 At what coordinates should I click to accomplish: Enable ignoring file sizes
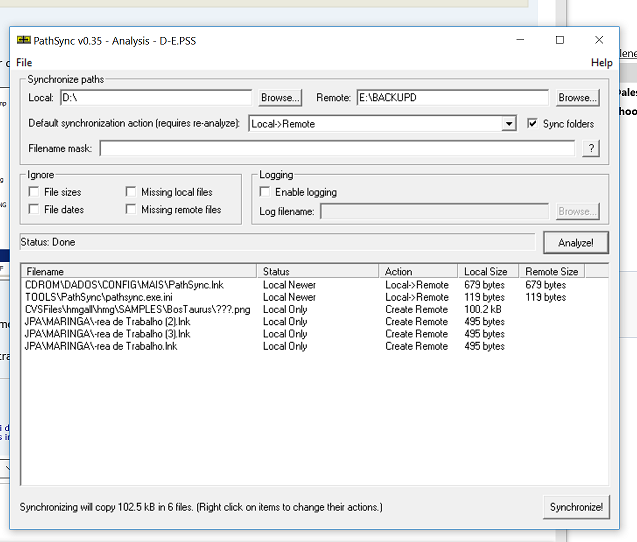pos(35,192)
